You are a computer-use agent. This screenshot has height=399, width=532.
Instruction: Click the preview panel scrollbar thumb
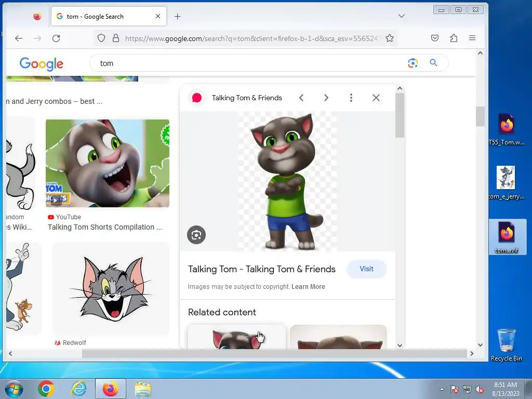400,115
